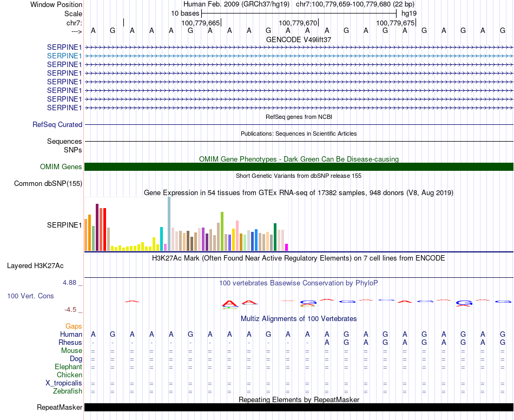514x420 pixels.
Task: Click the Elephant species label
Action: pos(69,366)
